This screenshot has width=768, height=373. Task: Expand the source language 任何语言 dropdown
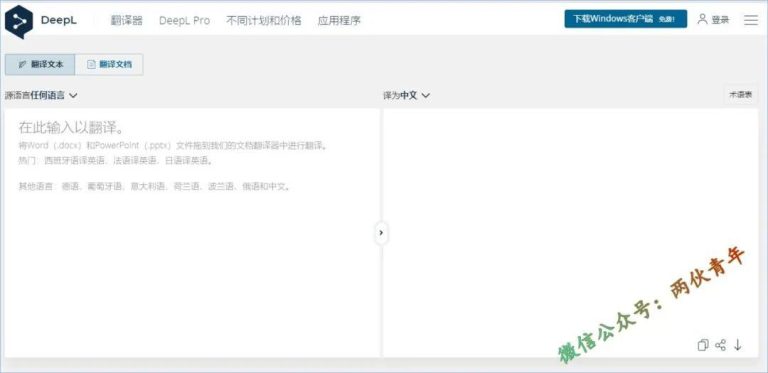[41, 95]
